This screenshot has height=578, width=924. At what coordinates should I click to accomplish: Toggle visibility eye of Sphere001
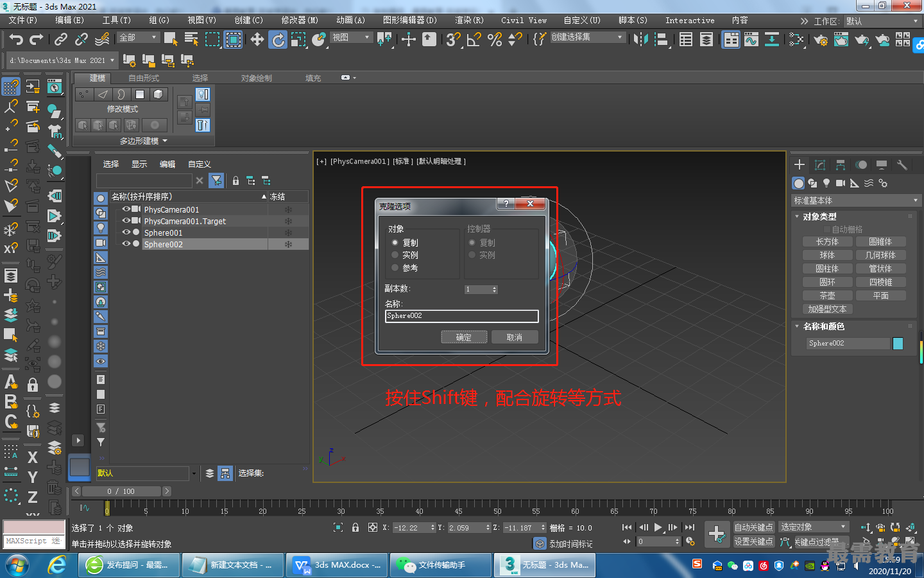click(x=126, y=232)
